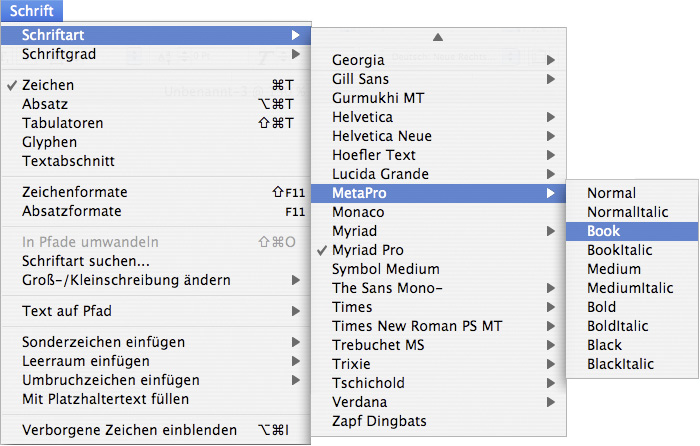700x446 pixels.
Task: Choose MetaPro BlackItalic style
Action: pos(632,364)
